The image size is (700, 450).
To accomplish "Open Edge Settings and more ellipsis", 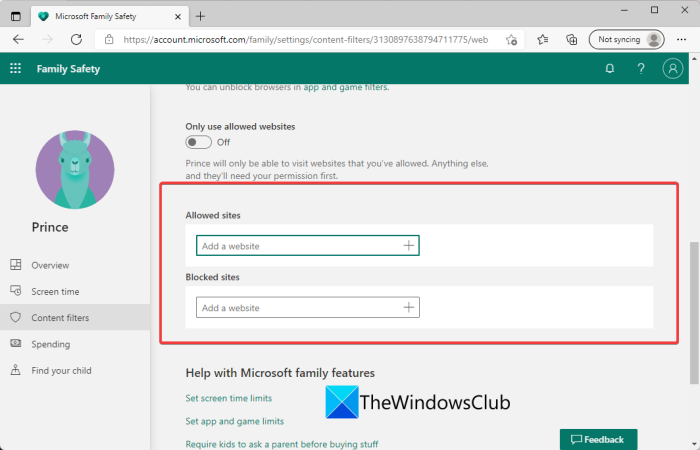I will point(681,39).
